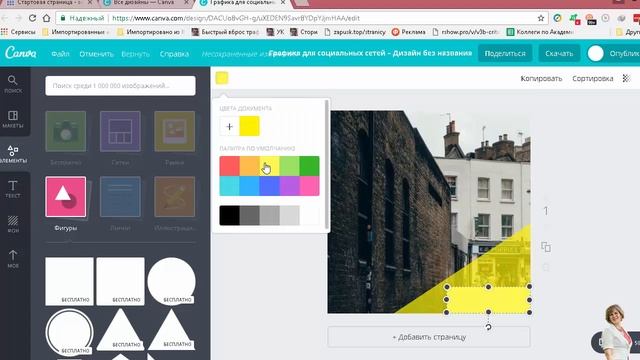Viewport: 640px width, 360px height.
Task: Click the browser reload icon
Action: click(x=33, y=18)
